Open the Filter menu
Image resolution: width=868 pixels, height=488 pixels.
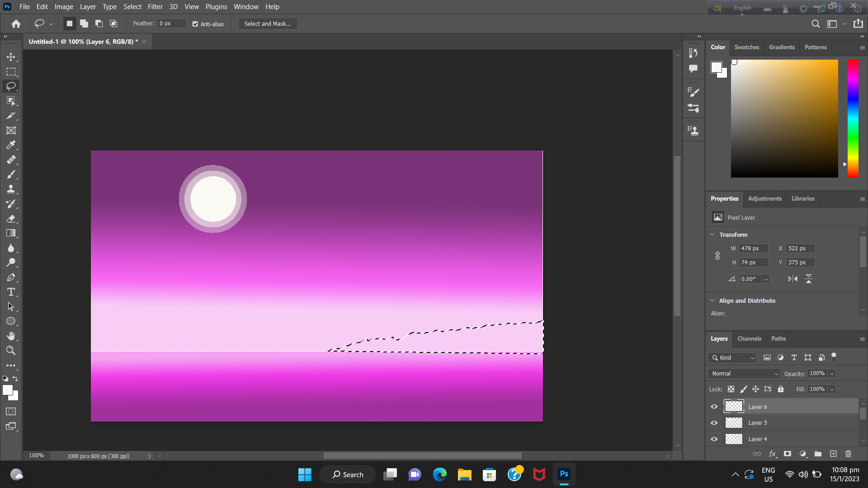155,7
